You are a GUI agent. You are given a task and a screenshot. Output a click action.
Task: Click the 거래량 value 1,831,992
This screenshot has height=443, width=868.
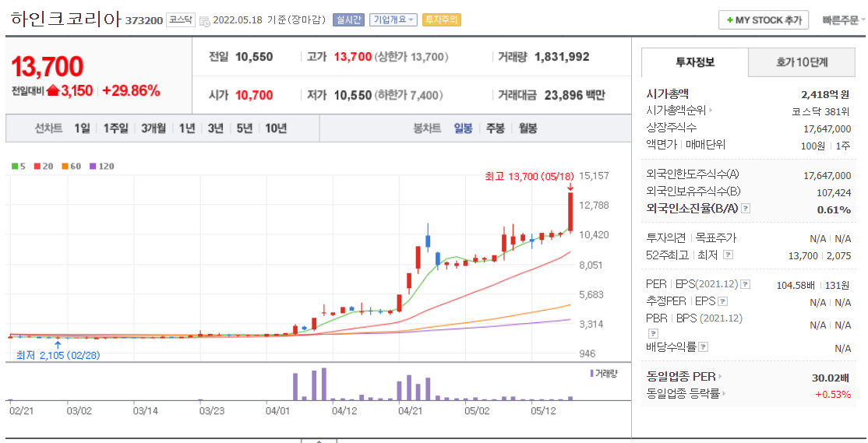[x=562, y=56]
